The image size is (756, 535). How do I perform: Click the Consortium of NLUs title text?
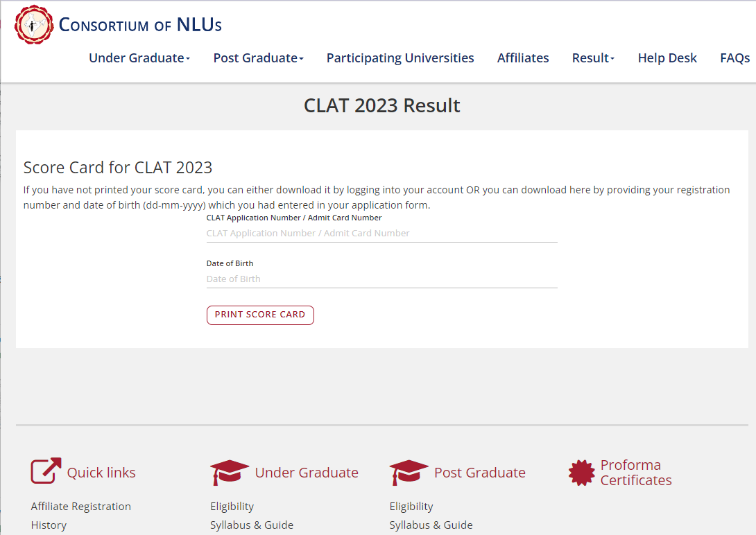[x=140, y=25]
